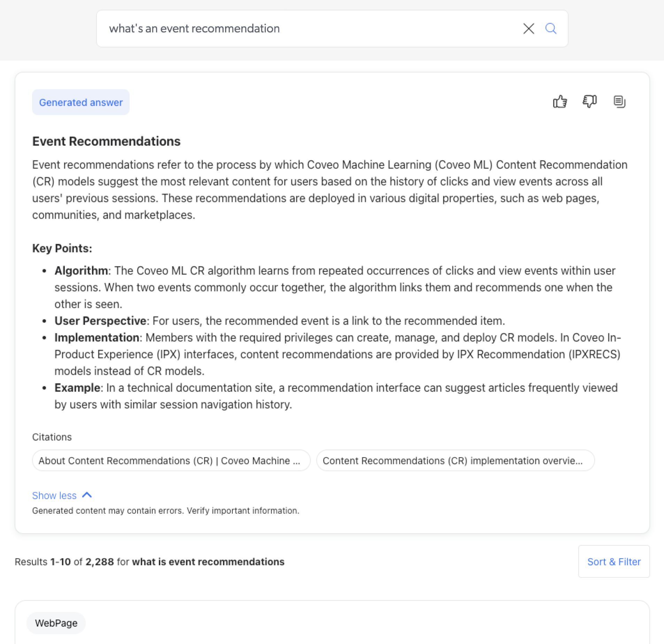Collapse the generated answer via Show less

[54, 495]
